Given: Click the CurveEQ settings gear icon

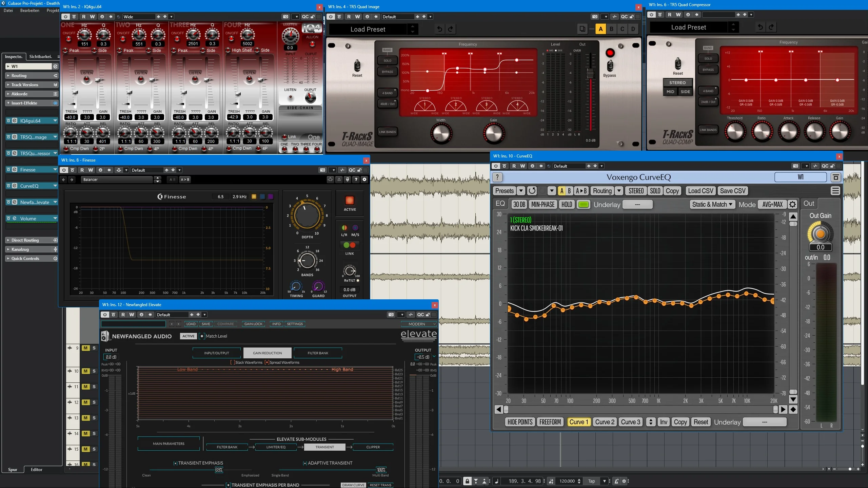Looking at the screenshot, I should [x=792, y=204].
